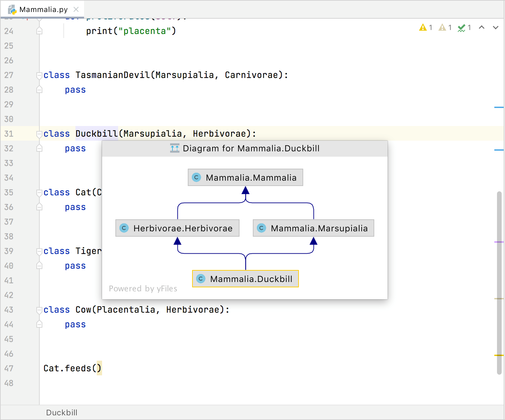505x420 pixels.
Task: Click the vertical editor scrollbar thumb
Action: pos(499,283)
